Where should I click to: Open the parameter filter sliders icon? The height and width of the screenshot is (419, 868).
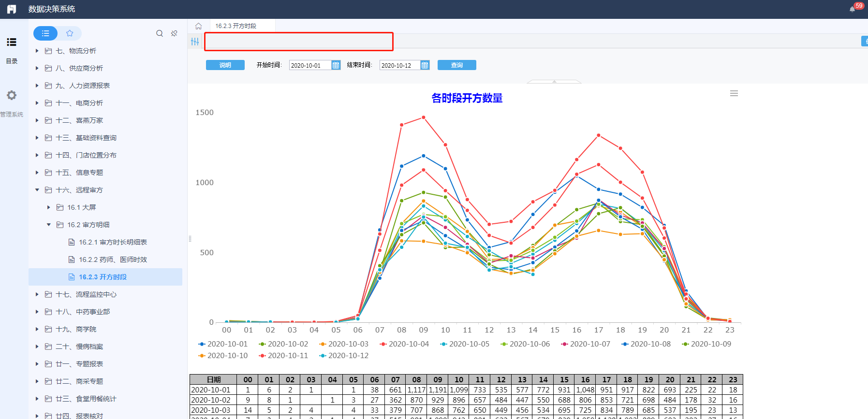pos(195,42)
